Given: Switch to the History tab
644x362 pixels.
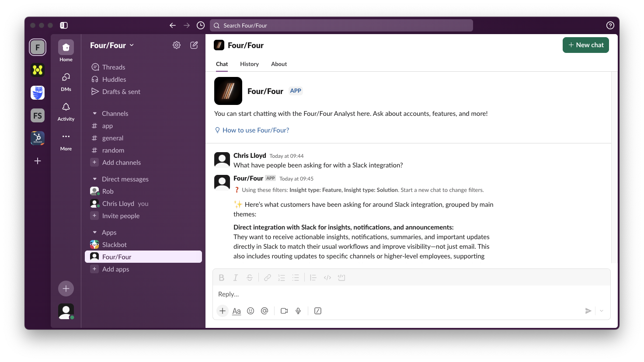Looking at the screenshot, I should click(249, 64).
